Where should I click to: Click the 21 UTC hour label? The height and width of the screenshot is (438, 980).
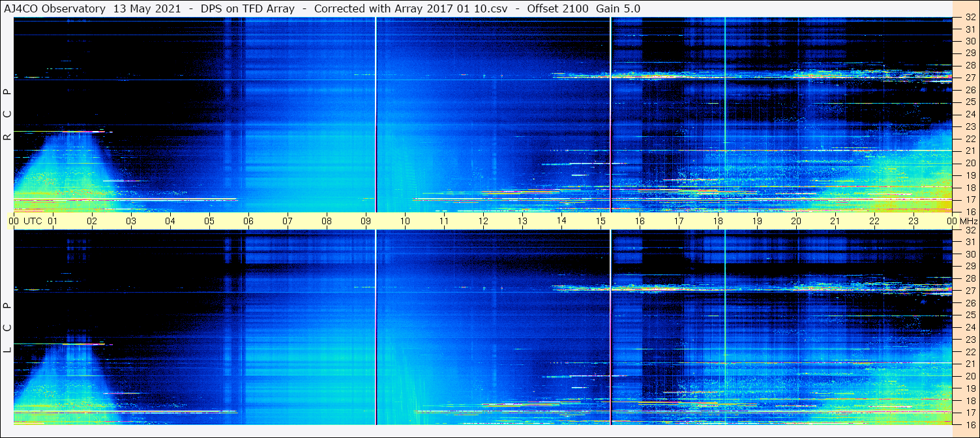835,221
